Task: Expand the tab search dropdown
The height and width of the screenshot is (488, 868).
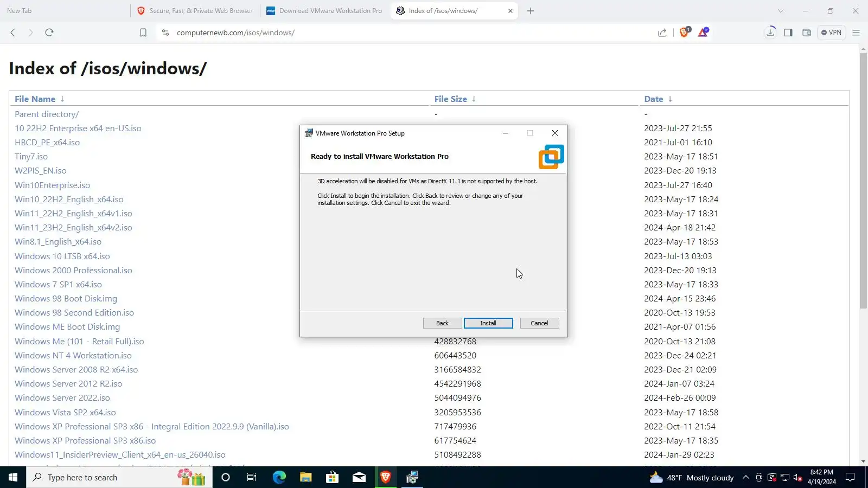Action: click(781, 11)
